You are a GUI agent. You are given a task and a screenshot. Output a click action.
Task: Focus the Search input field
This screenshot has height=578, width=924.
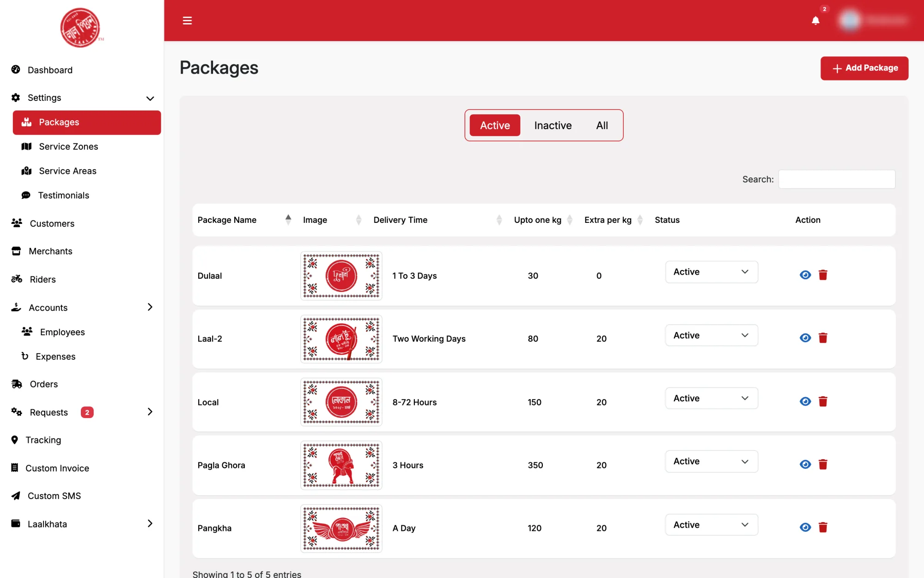pos(837,179)
